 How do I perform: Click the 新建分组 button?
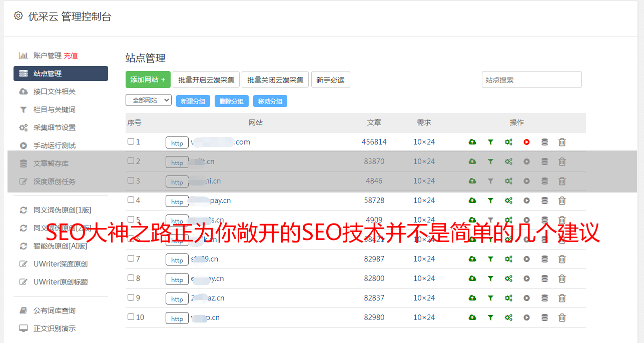click(x=193, y=101)
